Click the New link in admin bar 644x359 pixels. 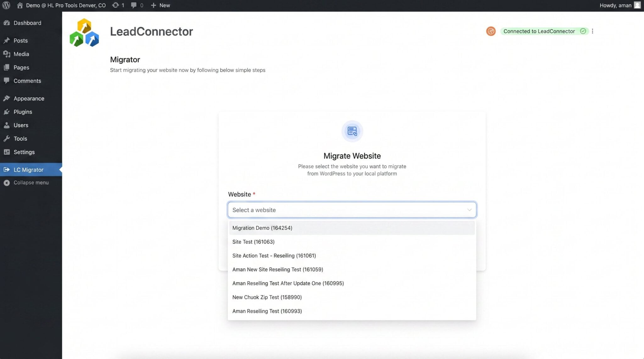click(x=164, y=5)
